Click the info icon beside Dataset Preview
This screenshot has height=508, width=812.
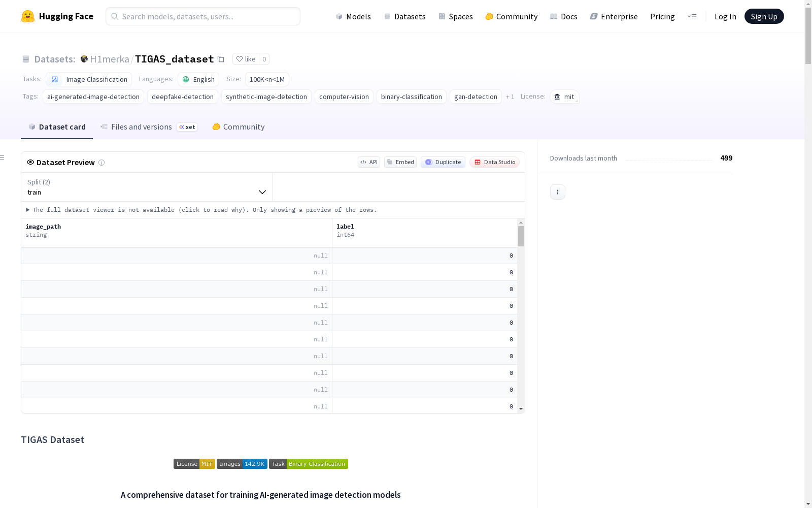[x=101, y=163]
